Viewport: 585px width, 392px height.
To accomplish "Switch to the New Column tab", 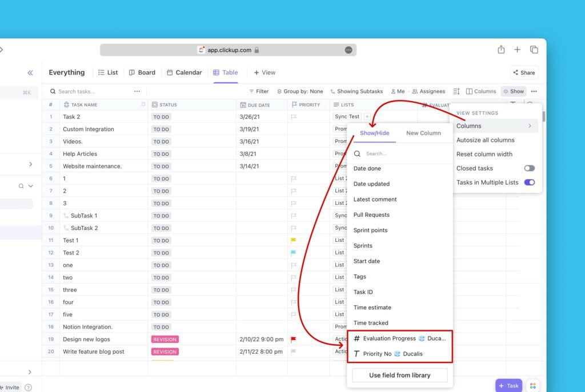I will pyautogui.click(x=423, y=133).
